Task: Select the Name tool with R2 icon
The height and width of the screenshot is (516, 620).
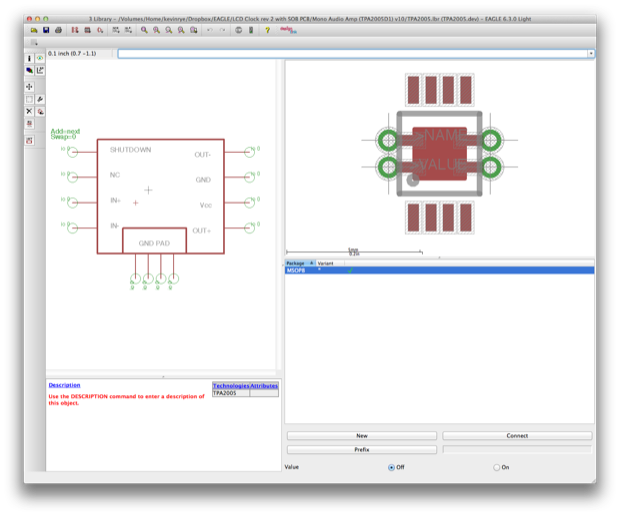Action: click(29, 124)
